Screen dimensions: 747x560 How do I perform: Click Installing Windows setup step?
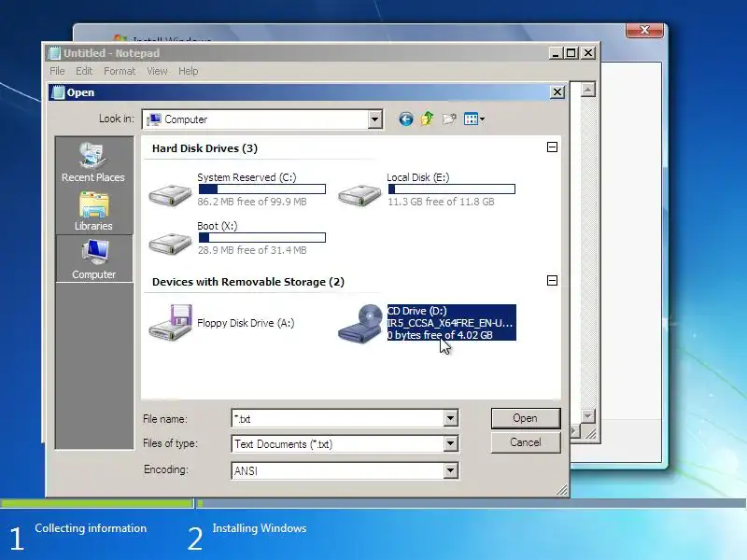pyautogui.click(x=260, y=528)
